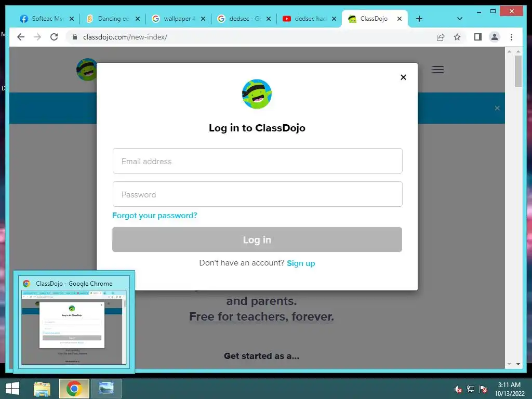Open the hamburger menu on ClassDojo page
The image size is (532, 399).
tap(437, 70)
